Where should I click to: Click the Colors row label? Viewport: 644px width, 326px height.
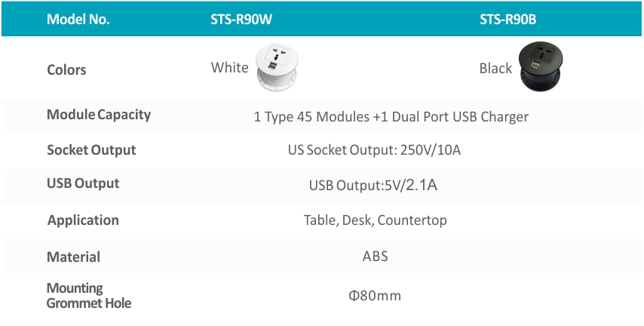coord(66,70)
